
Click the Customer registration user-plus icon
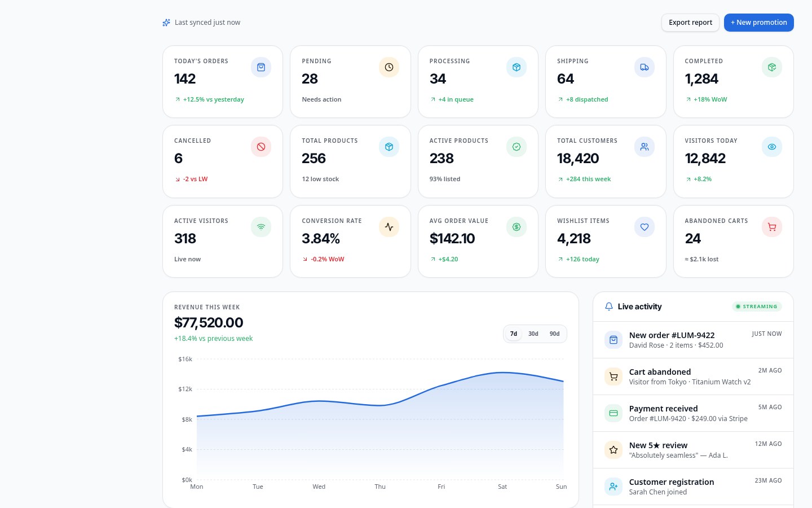pos(614,487)
